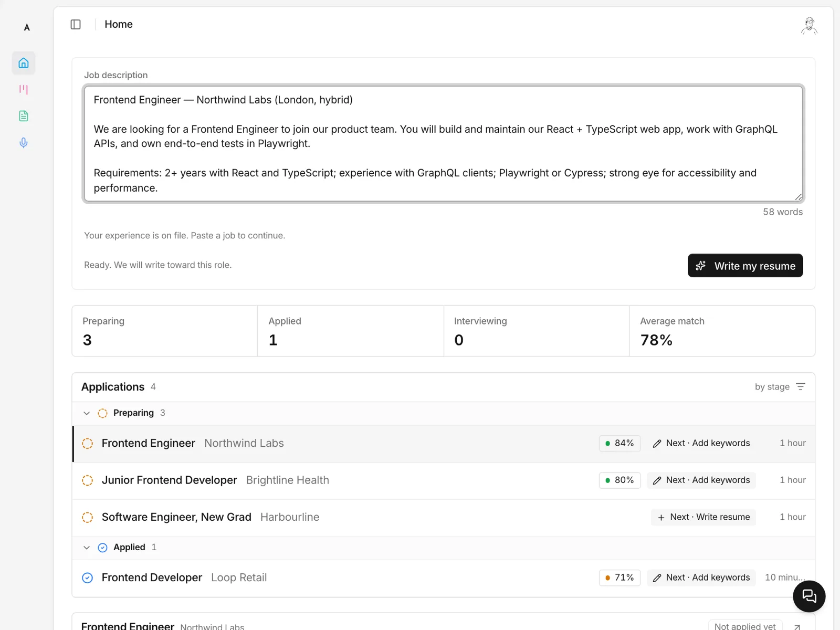Click the '10 minu...' timestamp
Screen dimensions: 840x630
click(785, 577)
